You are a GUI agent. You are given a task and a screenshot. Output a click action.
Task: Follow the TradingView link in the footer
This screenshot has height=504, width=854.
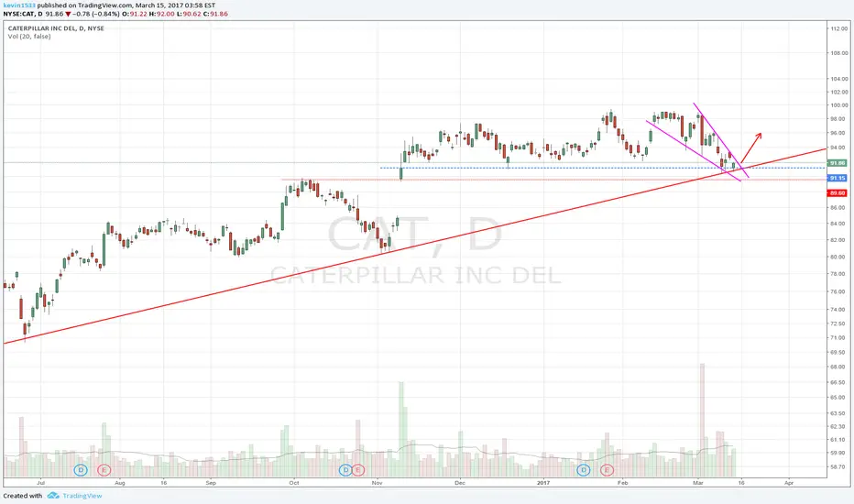(82, 496)
